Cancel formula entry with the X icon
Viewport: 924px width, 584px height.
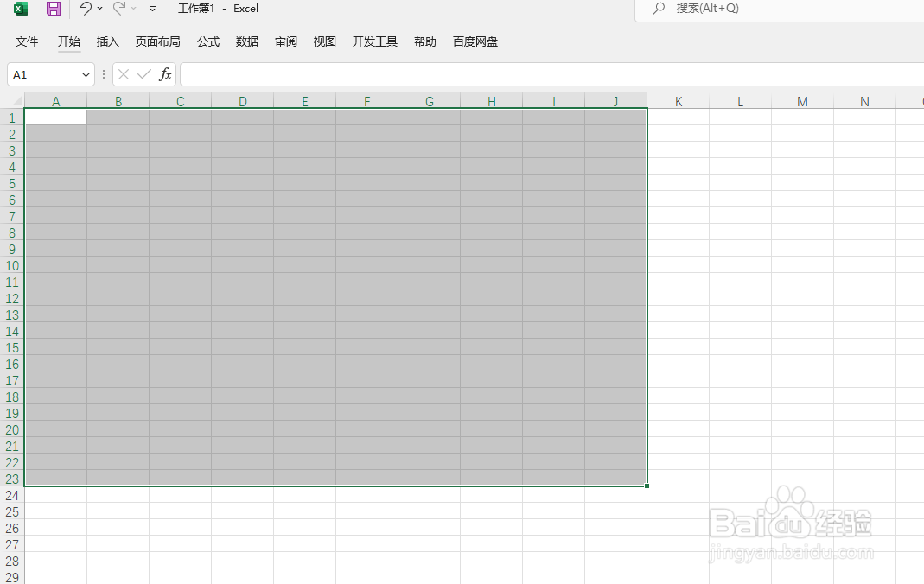(123, 74)
